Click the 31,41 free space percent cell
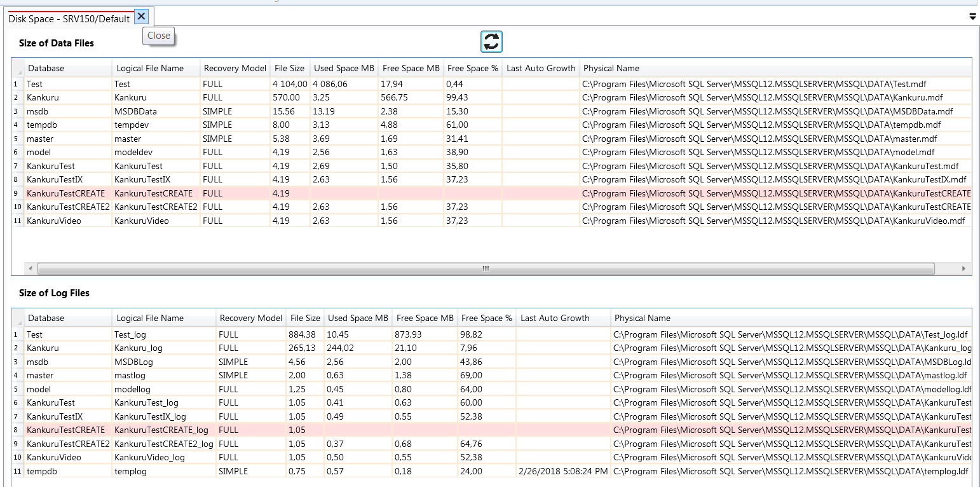980x487 pixels. tap(473, 139)
